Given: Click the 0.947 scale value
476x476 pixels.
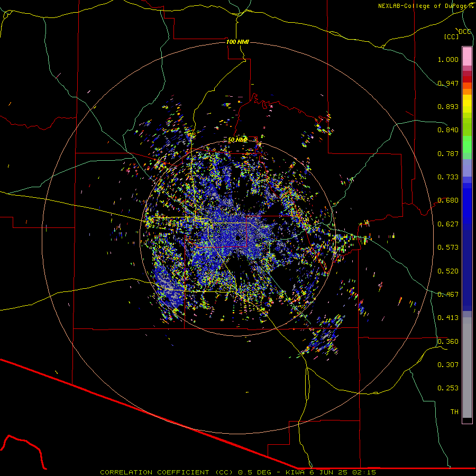Looking at the screenshot, I should 448,83.
